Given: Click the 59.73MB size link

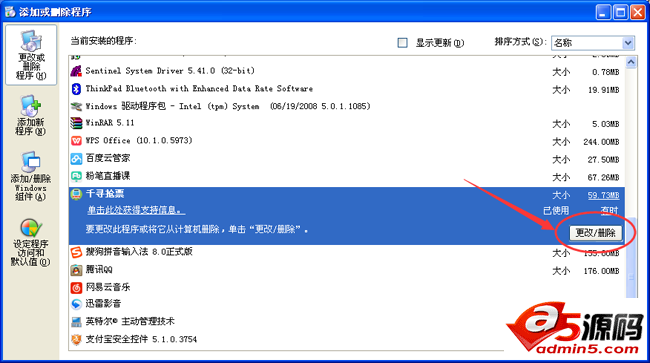Looking at the screenshot, I should tap(603, 195).
